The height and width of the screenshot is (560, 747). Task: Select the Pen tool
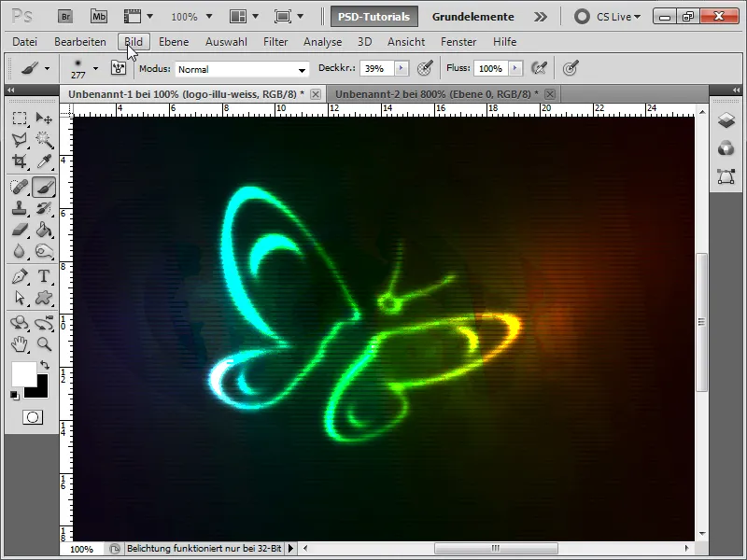(x=20, y=276)
